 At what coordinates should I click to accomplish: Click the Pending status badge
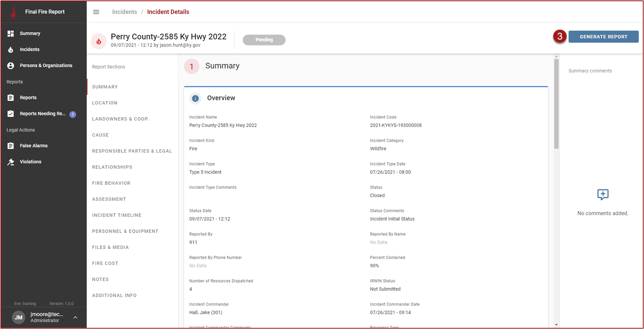264,40
